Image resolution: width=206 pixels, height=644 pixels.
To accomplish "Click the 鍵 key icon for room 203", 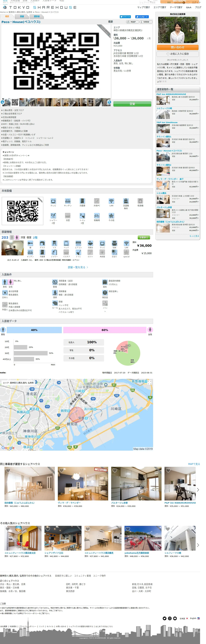I will click(30, 243).
